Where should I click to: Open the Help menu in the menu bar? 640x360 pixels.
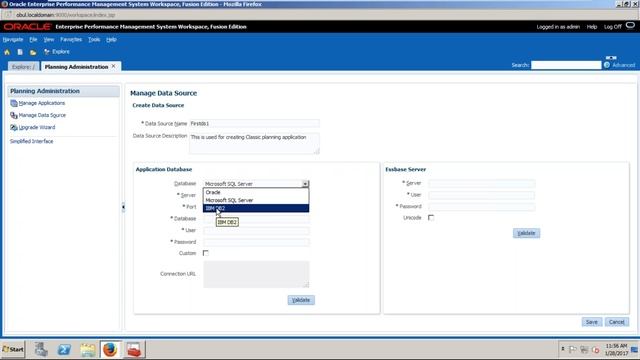111,40
